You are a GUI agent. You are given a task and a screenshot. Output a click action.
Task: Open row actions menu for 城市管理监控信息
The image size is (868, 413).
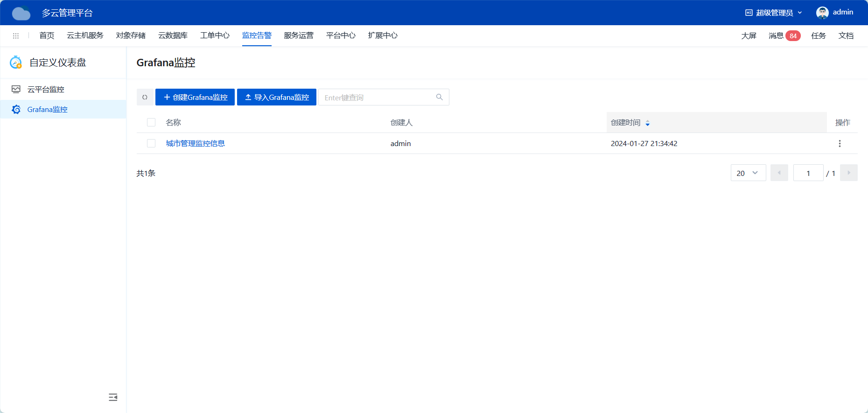click(x=840, y=144)
